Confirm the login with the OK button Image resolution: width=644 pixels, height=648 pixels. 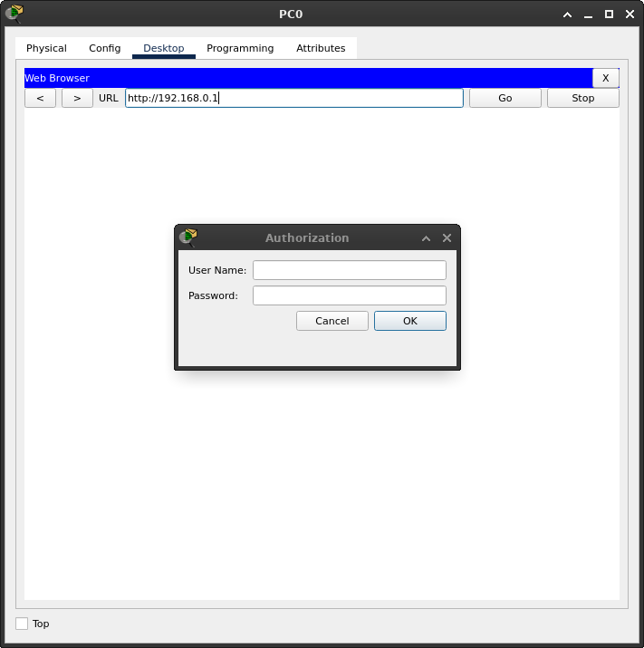(x=409, y=321)
